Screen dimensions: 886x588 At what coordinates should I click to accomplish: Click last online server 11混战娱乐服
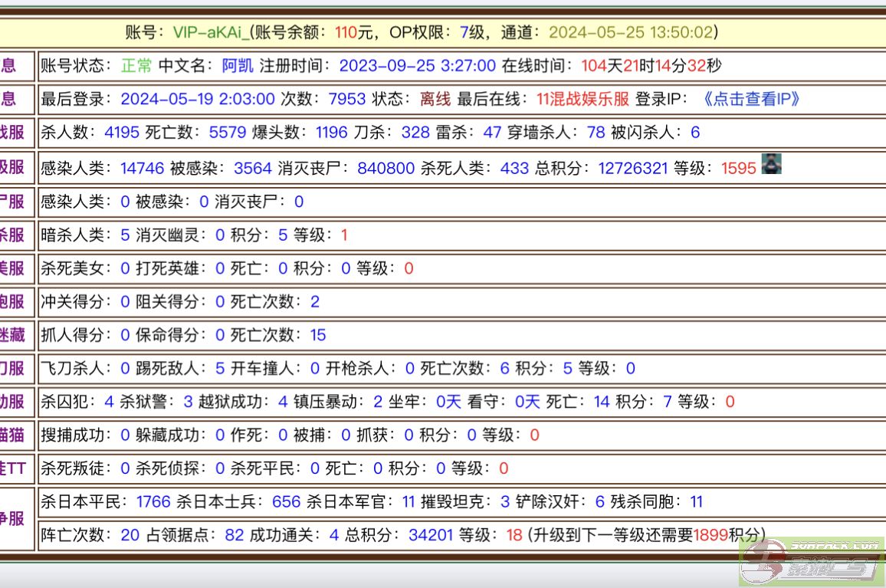pyautogui.click(x=582, y=99)
